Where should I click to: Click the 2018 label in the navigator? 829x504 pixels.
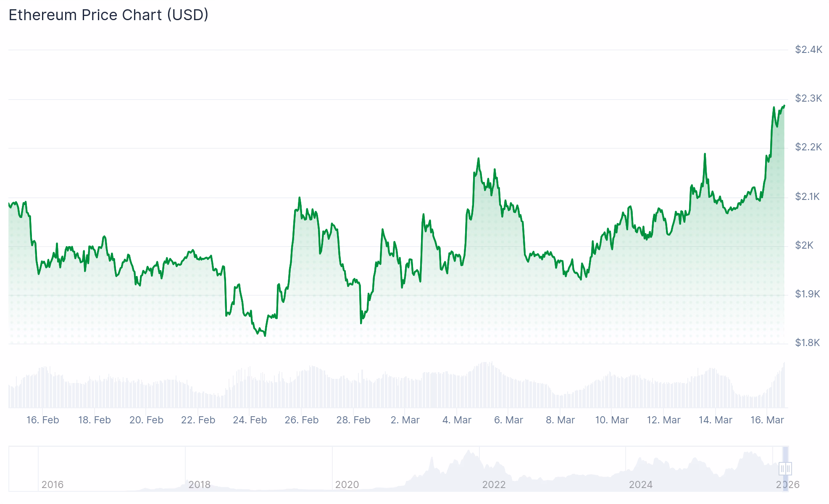point(199,485)
